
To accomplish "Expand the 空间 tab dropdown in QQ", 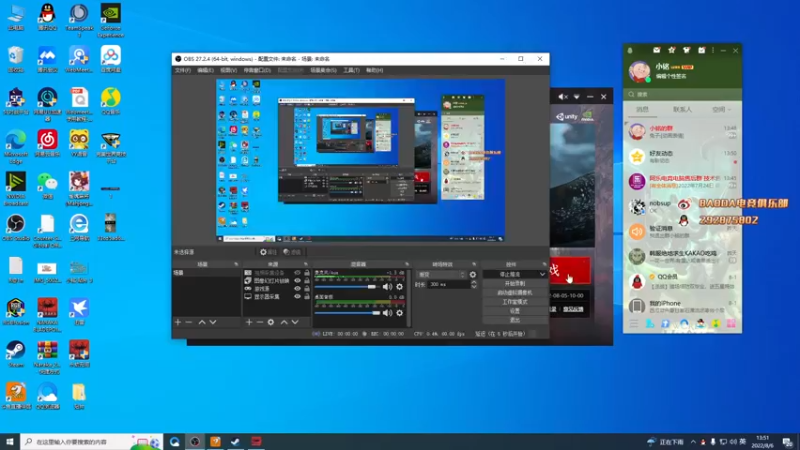I will pyautogui.click(x=729, y=110).
